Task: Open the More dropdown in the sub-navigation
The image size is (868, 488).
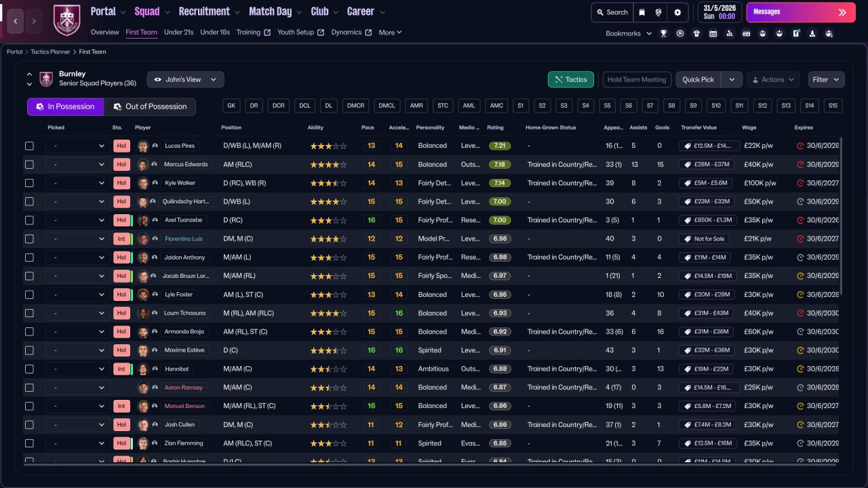Action: click(x=390, y=33)
